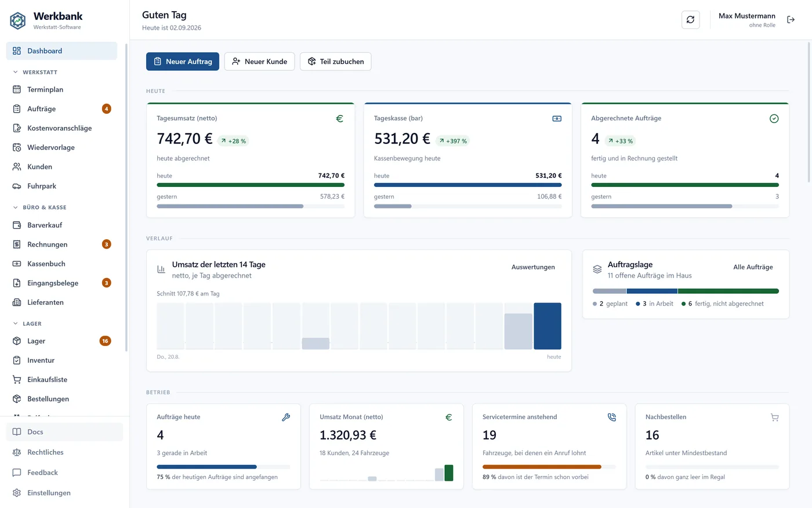Click the gear icon beside Einstellungen
The width and height of the screenshot is (812, 508).
(17, 493)
